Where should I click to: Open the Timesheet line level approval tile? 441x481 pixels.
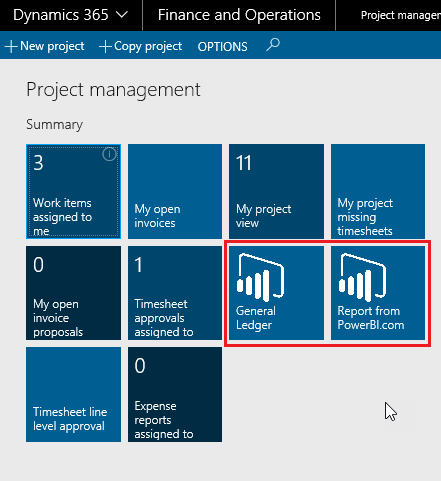[x=74, y=395]
